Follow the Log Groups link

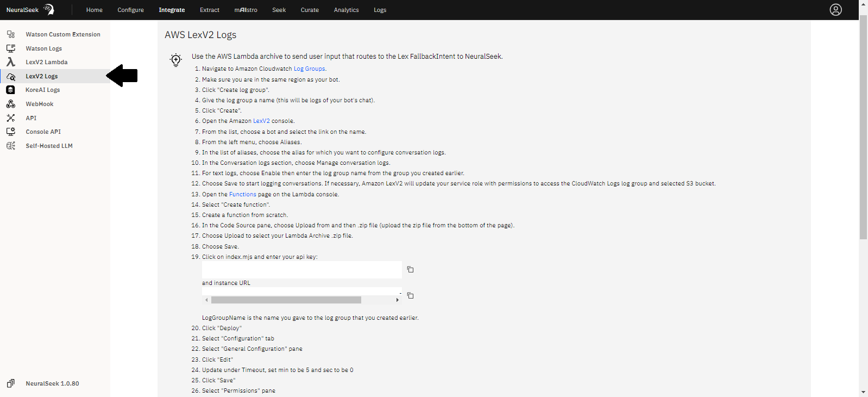coord(310,69)
